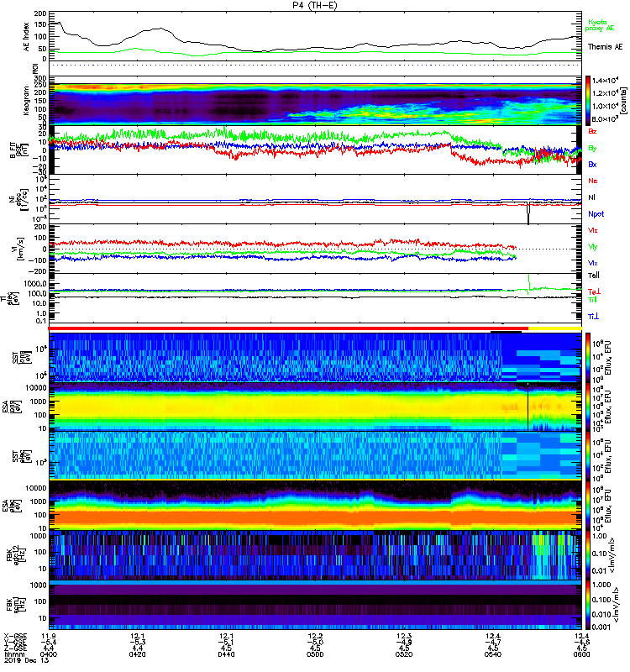The width and height of the screenshot is (630, 672).
Task: Click the FBK edc12 mV/m color bar
Action: (588, 554)
